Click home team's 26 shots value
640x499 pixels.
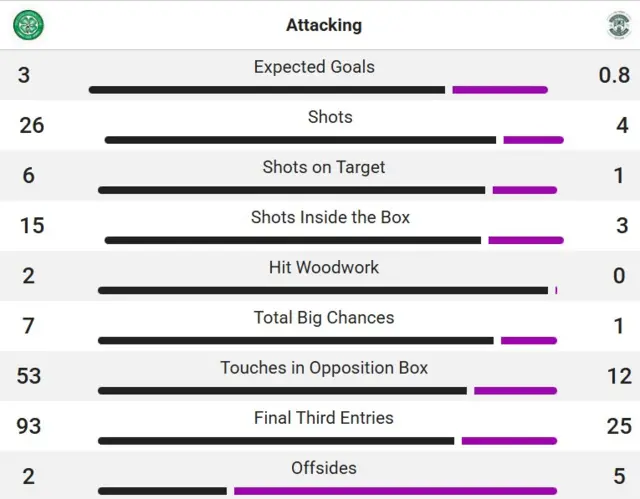pos(32,125)
